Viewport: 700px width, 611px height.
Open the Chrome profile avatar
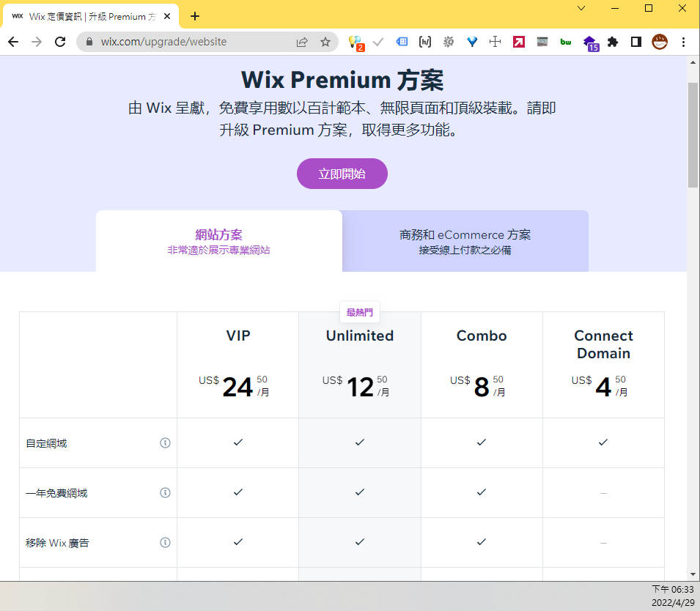[660, 42]
